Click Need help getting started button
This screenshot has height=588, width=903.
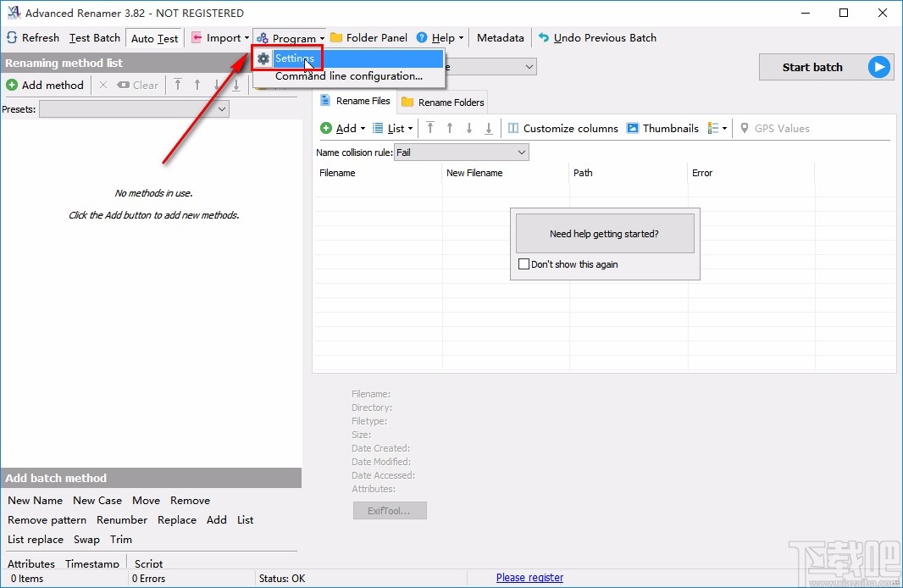click(605, 234)
